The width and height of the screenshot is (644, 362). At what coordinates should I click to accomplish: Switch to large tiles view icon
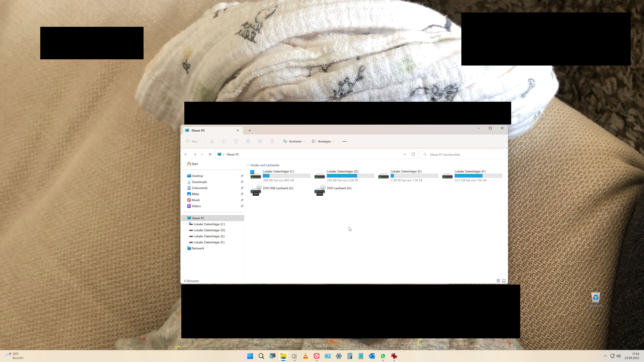504,281
